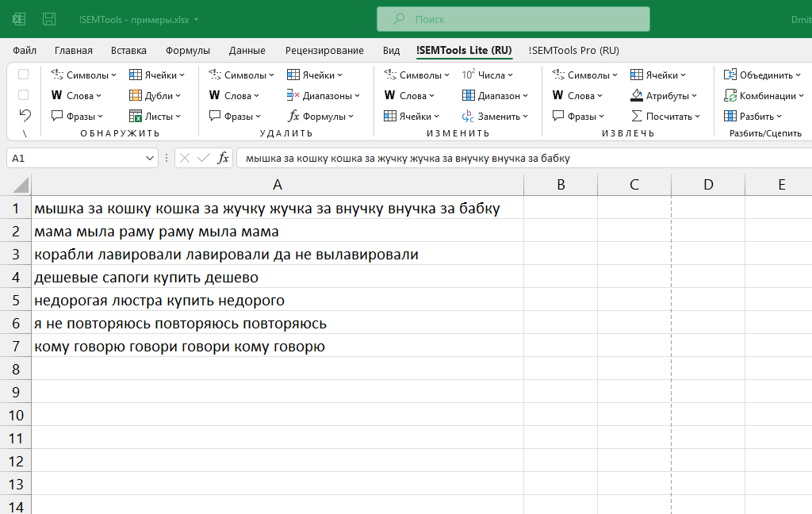
Task: Switch to the Рецензирование tab
Action: click(x=324, y=50)
